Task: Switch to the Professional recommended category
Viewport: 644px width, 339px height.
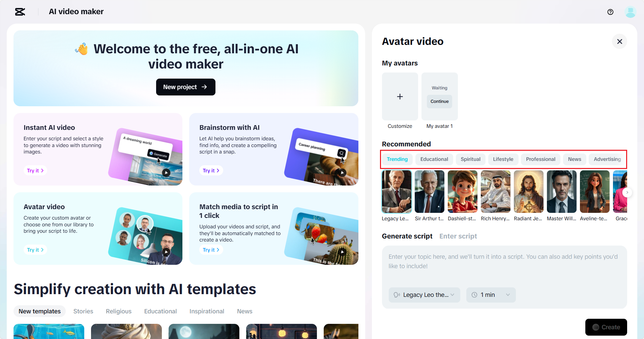Action: [540, 159]
